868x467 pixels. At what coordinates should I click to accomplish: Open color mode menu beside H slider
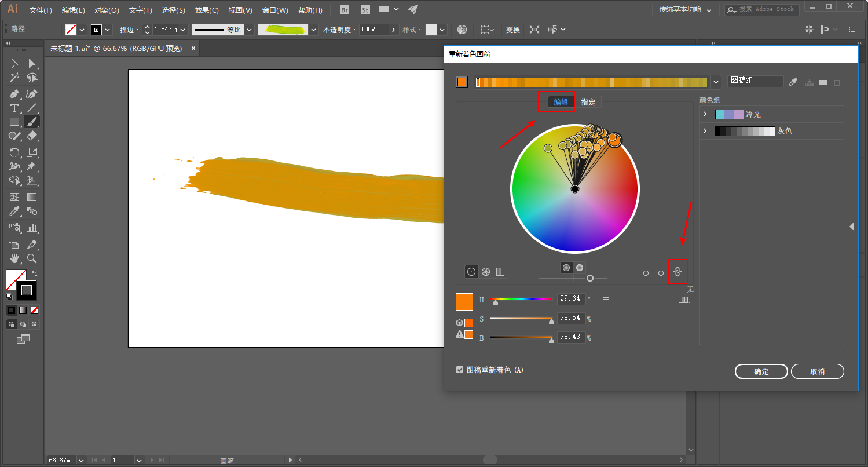pyautogui.click(x=606, y=300)
